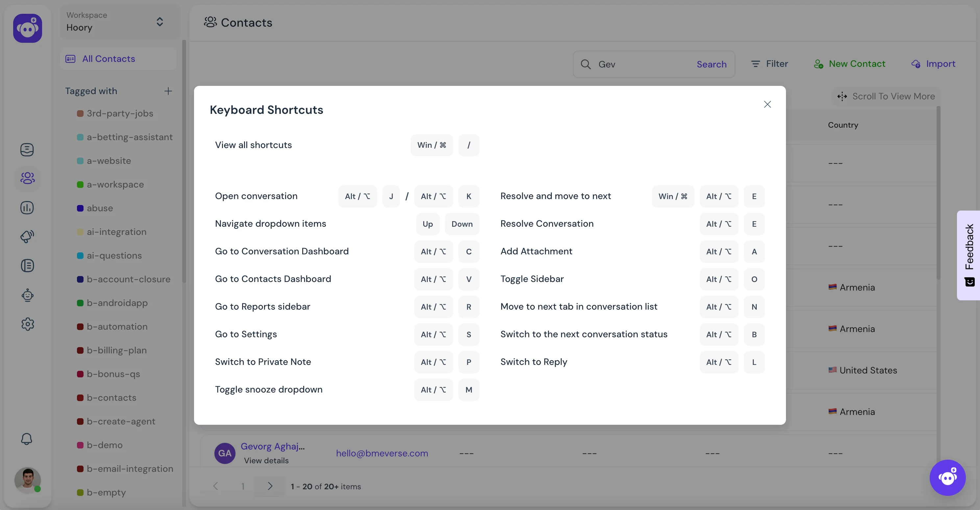980x510 pixels.
Task: Click the Search button
Action: click(712, 64)
